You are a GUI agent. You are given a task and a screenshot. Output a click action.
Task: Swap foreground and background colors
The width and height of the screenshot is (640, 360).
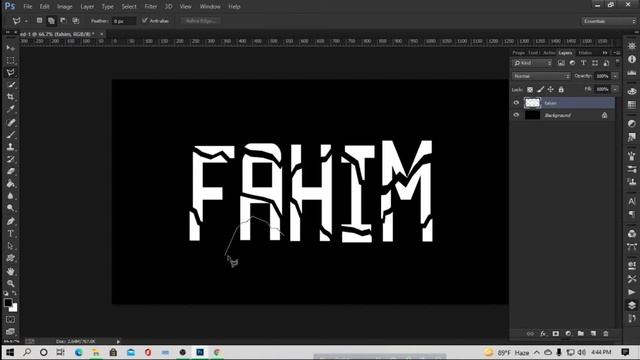[x=14, y=293]
